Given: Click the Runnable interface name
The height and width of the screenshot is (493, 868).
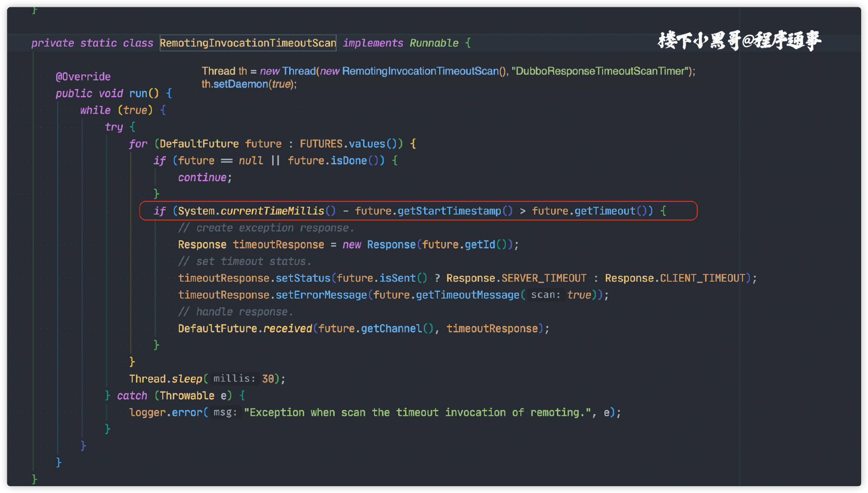Looking at the screenshot, I should click(434, 43).
